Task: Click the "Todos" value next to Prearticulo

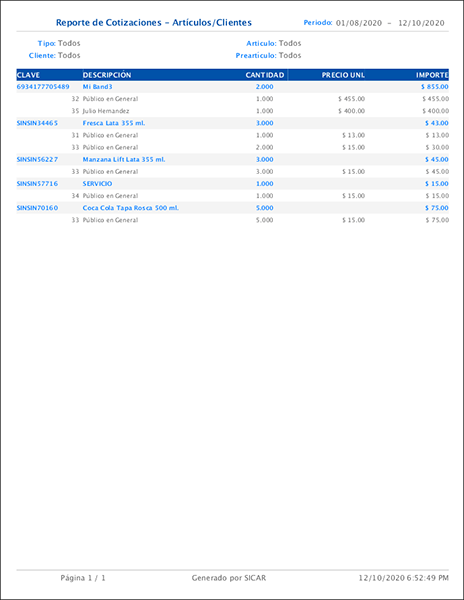Action: [x=290, y=55]
